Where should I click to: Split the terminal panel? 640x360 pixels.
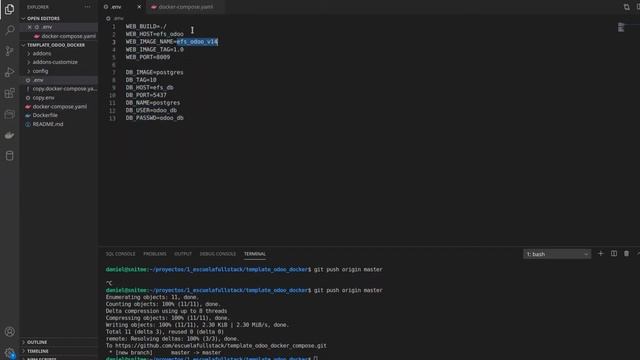pyautogui.click(x=613, y=253)
